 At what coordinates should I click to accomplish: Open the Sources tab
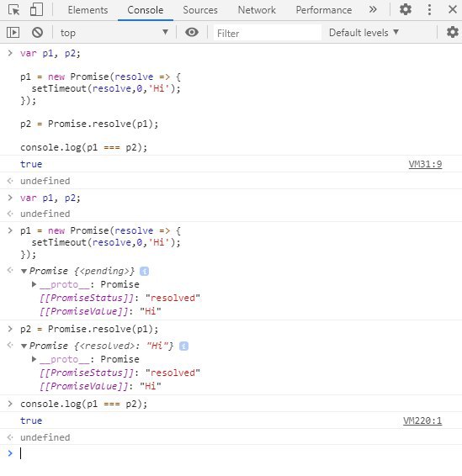(x=200, y=10)
